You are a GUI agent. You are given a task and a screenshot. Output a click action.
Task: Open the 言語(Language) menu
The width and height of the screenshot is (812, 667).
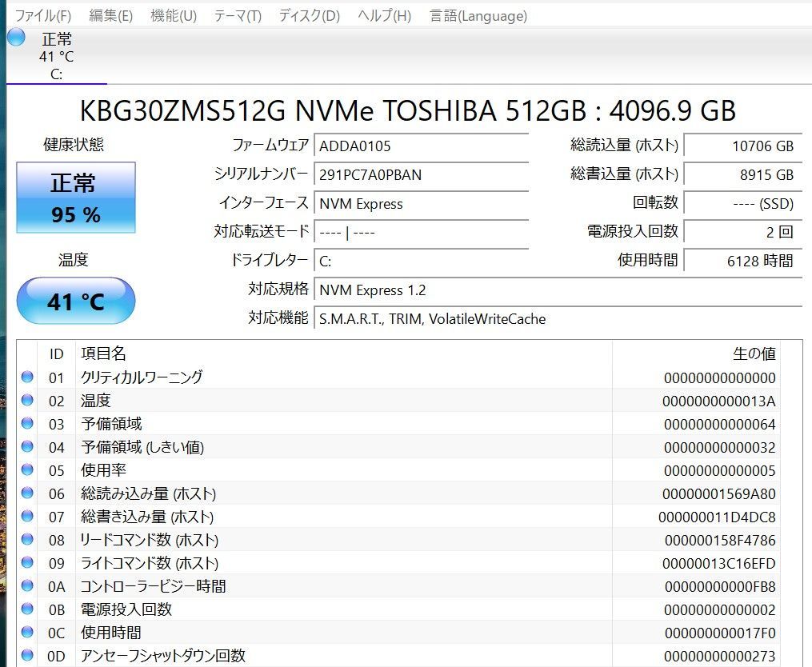pos(478,15)
